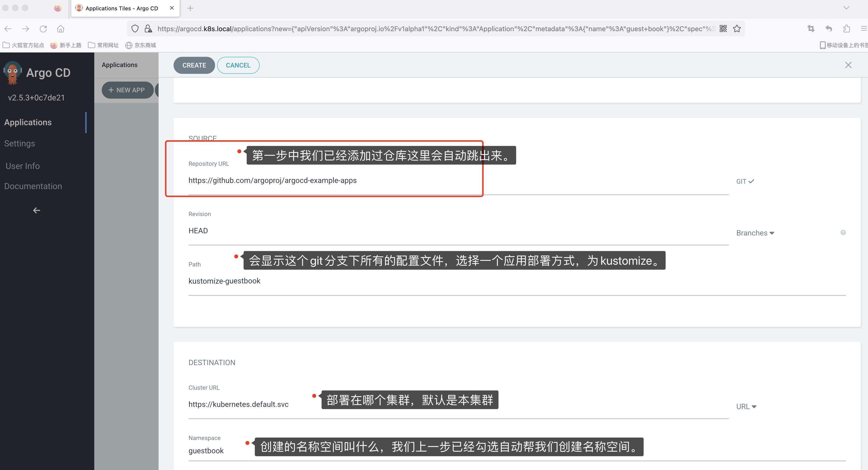
Task: Click the CREATE button
Action: 194,65
